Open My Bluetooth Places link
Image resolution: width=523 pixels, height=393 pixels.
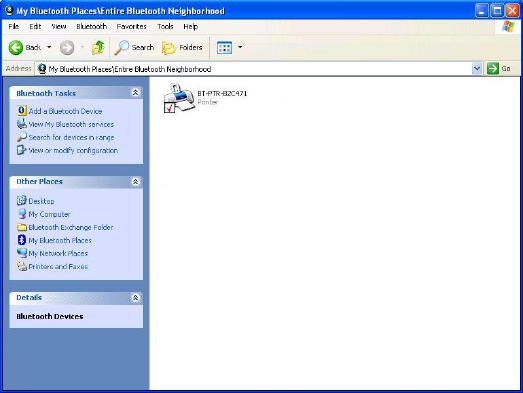click(x=60, y=240)
